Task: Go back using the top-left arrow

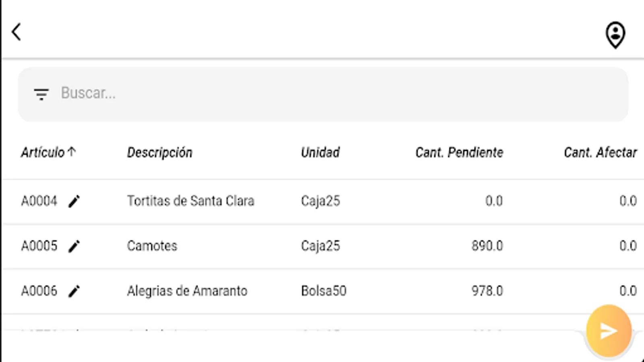Action: (17, 32)
